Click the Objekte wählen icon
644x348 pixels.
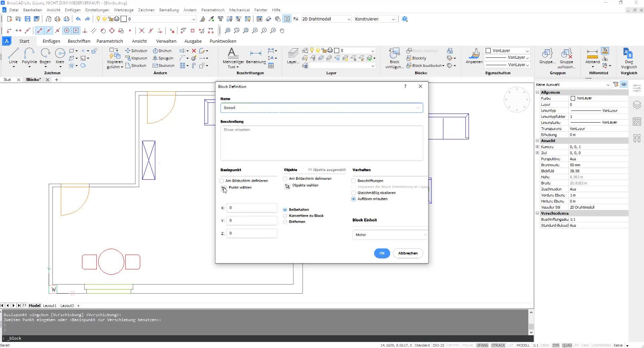pyautogui.click(x=287, y=186)
